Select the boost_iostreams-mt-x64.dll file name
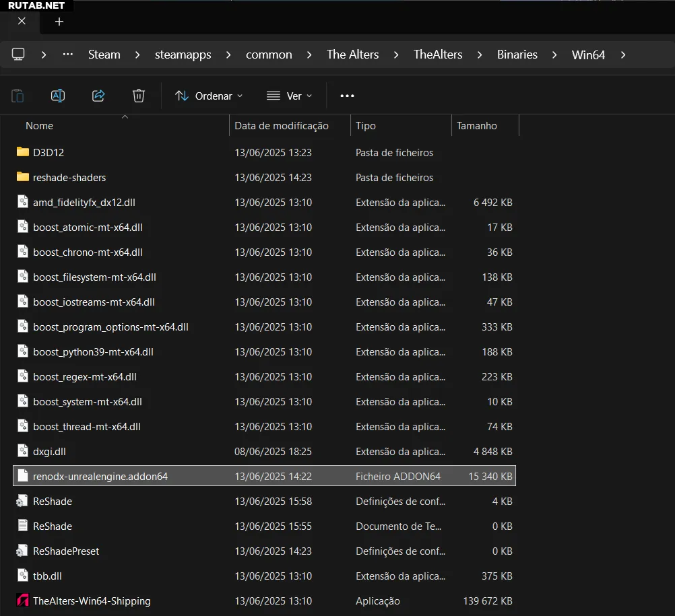Screen dimensions: 675x616 [94, 302]
